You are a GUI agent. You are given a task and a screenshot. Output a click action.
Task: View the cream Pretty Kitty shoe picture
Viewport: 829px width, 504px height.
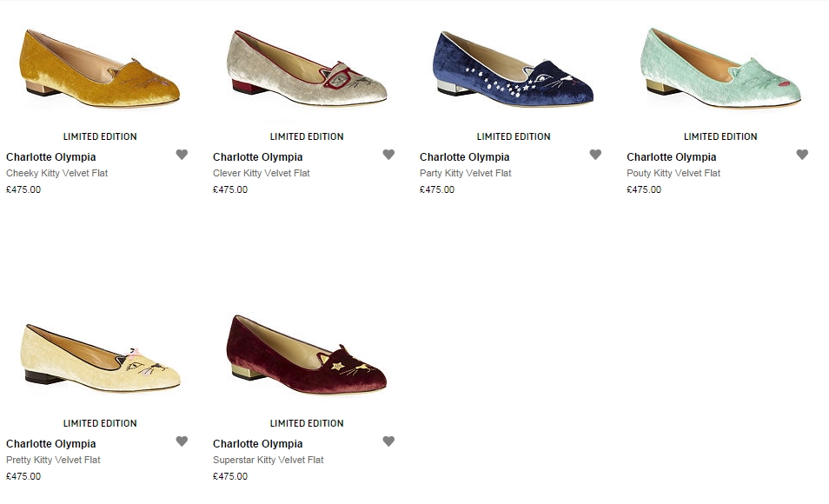click(100, 357)
